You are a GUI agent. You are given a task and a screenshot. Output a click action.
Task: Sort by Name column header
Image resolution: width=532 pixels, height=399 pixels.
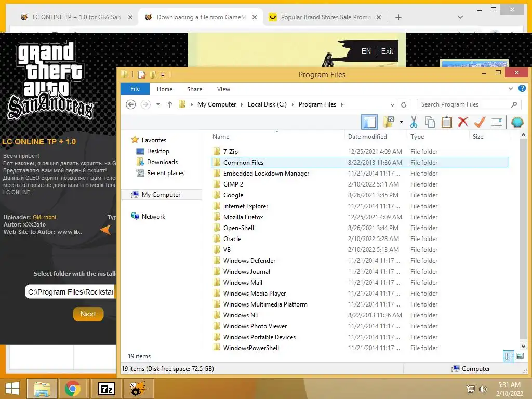(221, 137)
